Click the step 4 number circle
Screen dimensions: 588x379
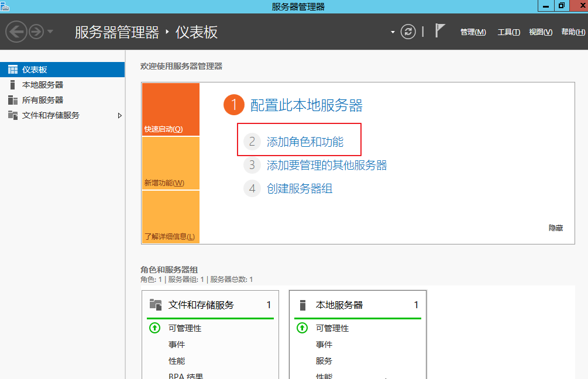pyautogui.click(x=252, y=188)
